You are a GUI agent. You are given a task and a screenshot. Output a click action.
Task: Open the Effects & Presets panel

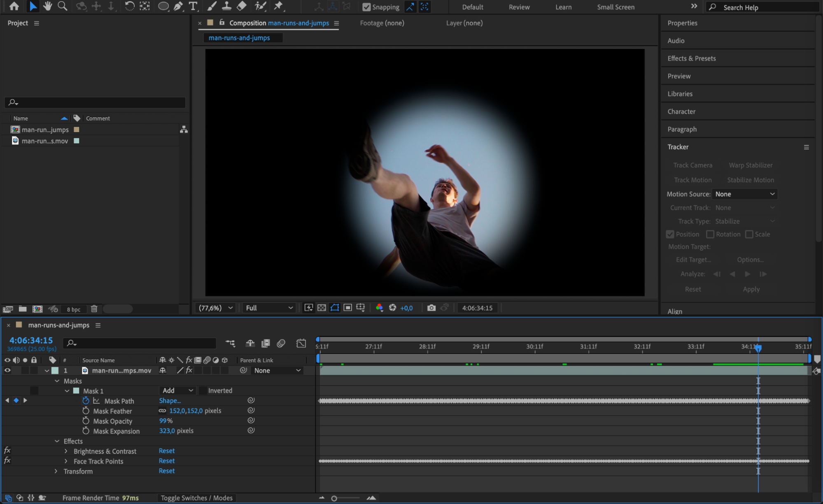[x=691, y=58]
